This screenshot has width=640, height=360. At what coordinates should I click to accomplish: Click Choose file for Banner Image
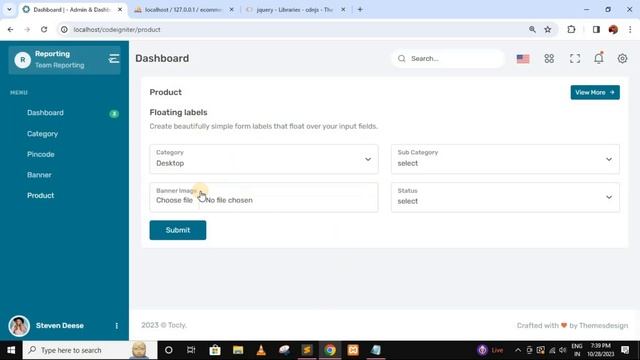174,200
